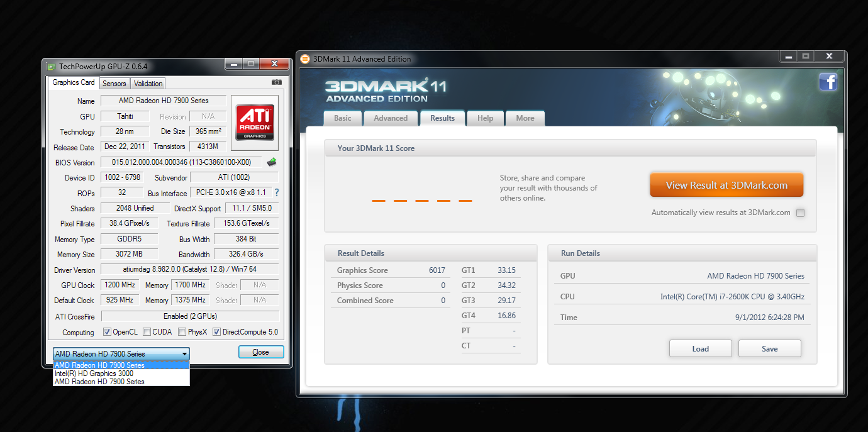
Task: Click the Texture Fillrate 153.6 GTexel/s field
Action: tap(246, 223)
